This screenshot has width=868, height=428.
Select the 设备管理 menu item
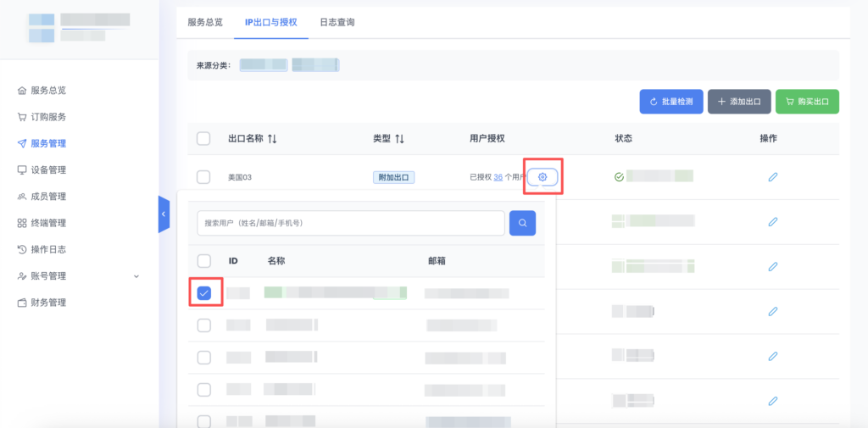pyautogui.click(x=47, y=170)
